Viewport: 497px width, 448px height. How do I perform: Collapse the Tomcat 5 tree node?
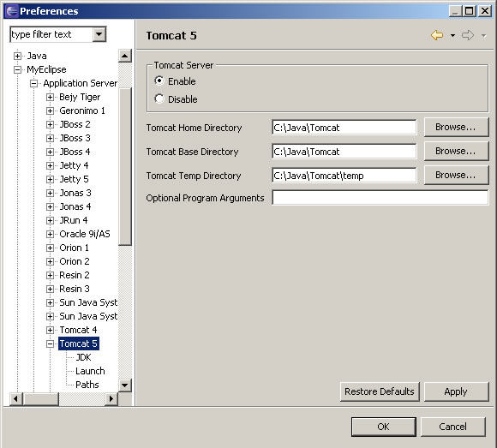pos(50,343)
